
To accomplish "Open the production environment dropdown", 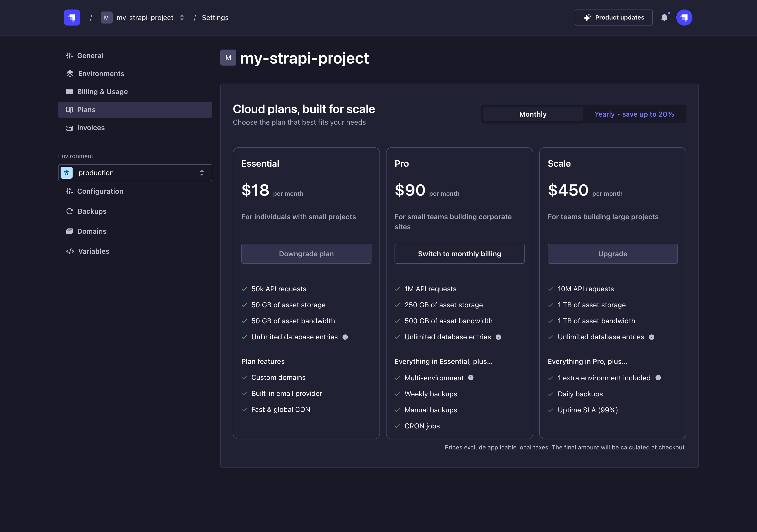I will (x=135, y=173).
